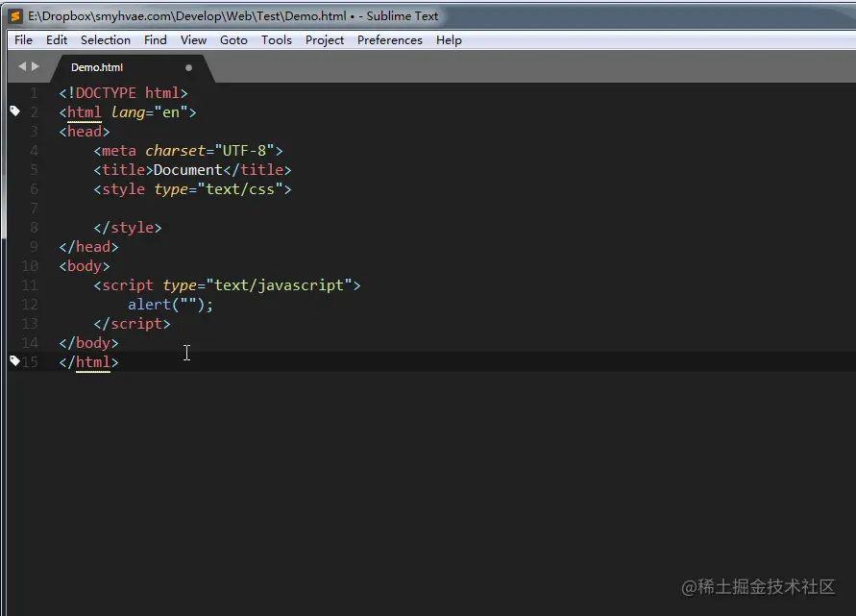This screenshot has height=616, width=856.
Task: Go to next tab with right arrow
Action: [36, 66]
